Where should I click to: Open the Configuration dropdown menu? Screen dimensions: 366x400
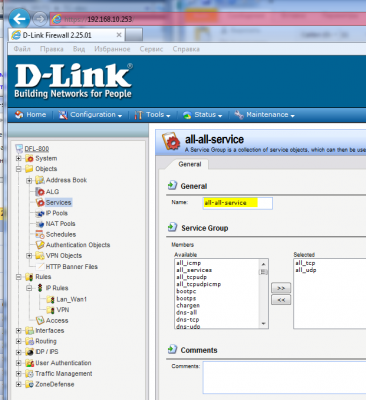[90, 115]
